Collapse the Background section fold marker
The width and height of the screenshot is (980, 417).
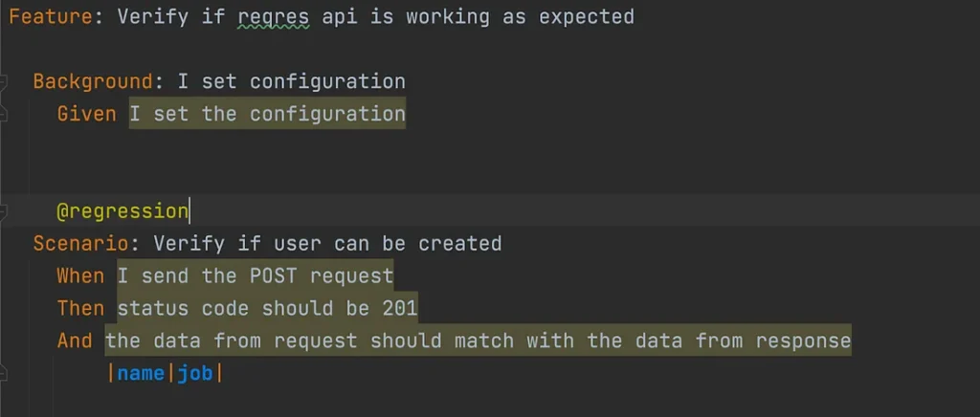3,83
